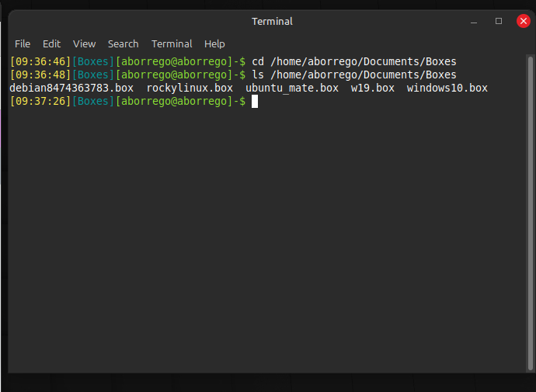Expand the View menu
The image size is (536, 392).
point(84,43)
